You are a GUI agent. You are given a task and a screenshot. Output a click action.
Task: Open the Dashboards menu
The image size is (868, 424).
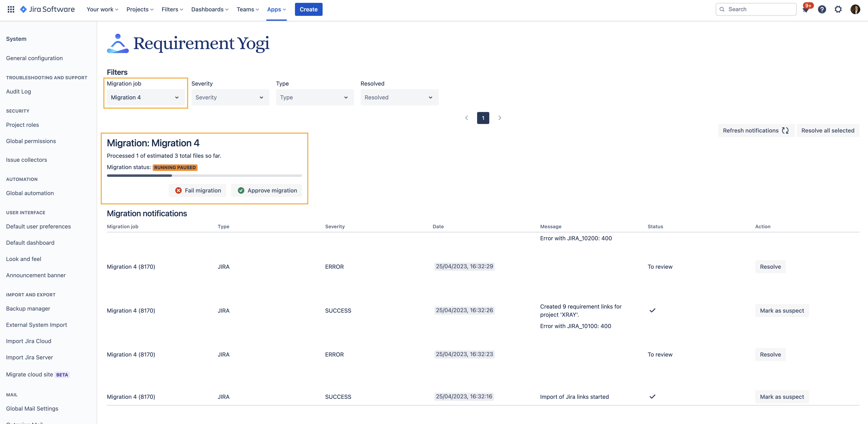tap(210, 9)
